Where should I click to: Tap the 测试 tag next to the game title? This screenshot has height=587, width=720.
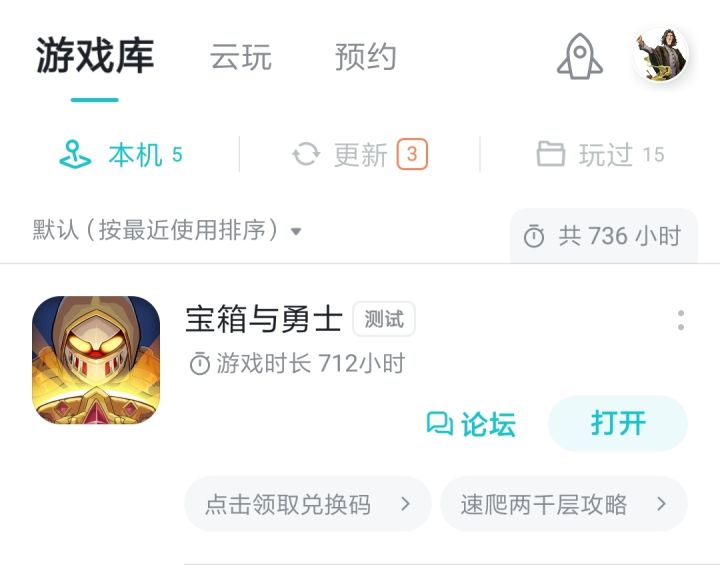(x=384, y=319)
